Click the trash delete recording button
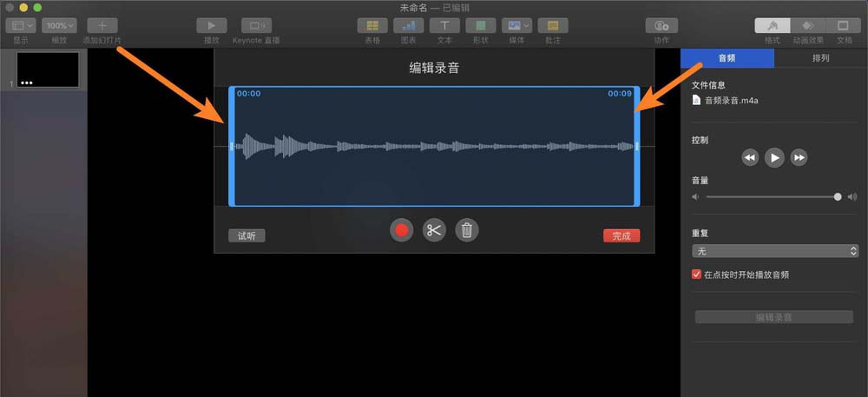The image size is (868, 397). pyautogui.click(x=467, y=230)
